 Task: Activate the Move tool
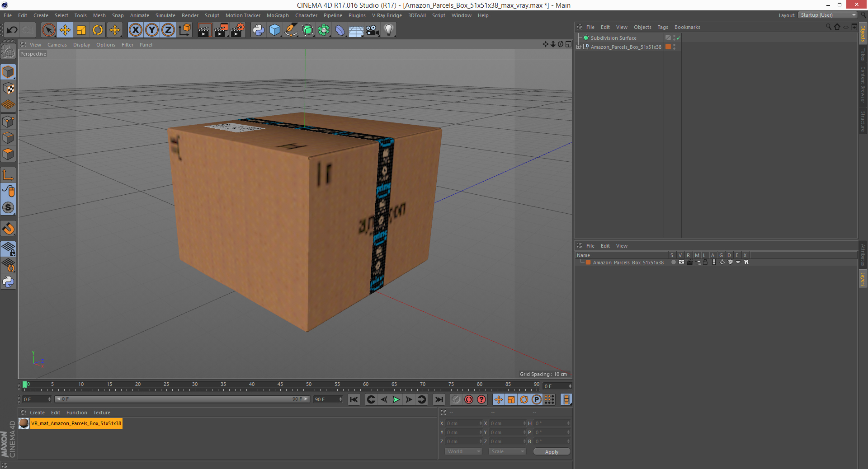point(65,30)
